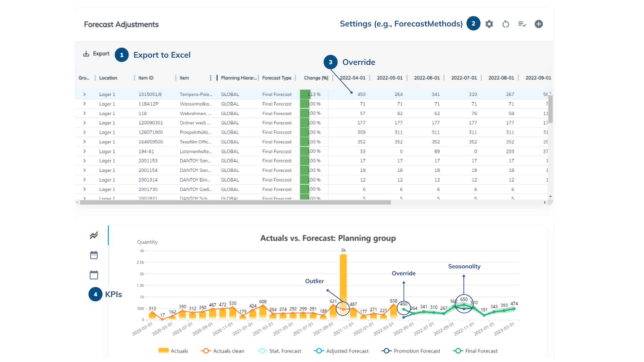Toggle Adjusted Forecast legend entry

click(x=341, y=351)
